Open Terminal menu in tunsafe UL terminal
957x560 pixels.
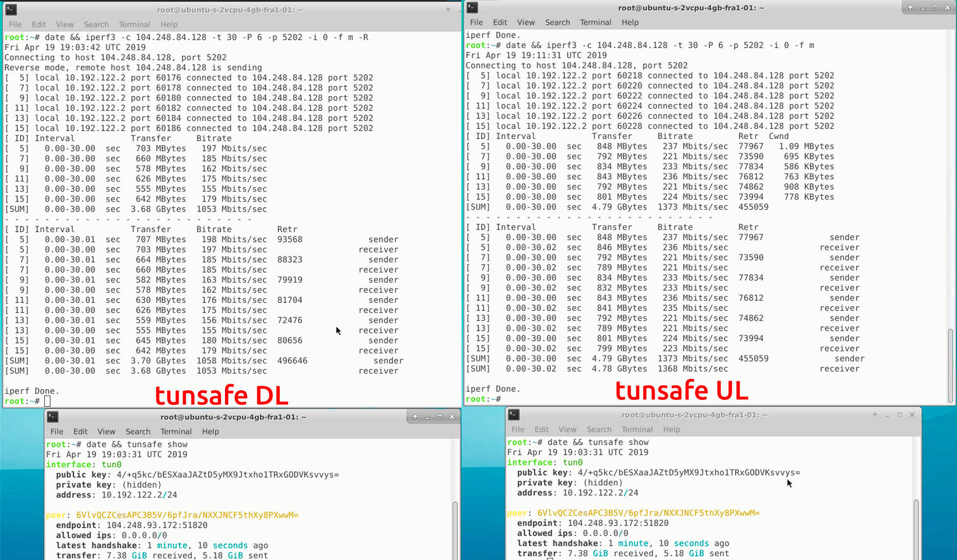595,22
